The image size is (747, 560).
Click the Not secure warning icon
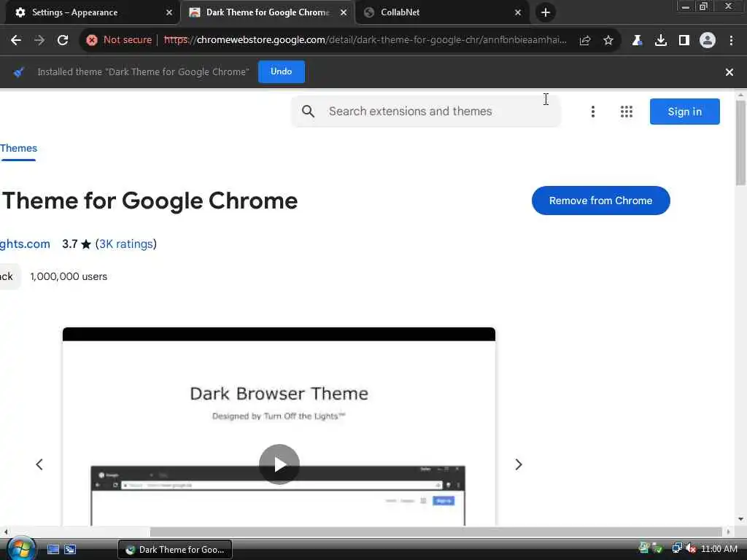92,40
